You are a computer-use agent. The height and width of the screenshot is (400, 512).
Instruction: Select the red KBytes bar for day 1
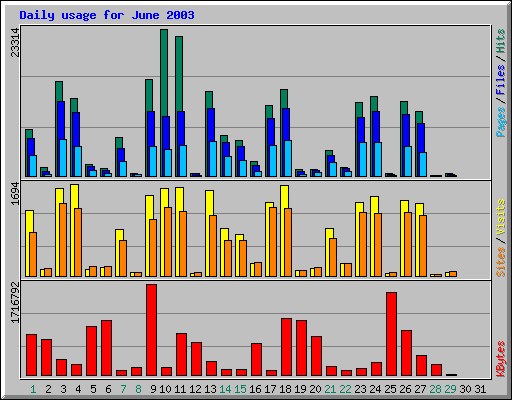(31, 355)
